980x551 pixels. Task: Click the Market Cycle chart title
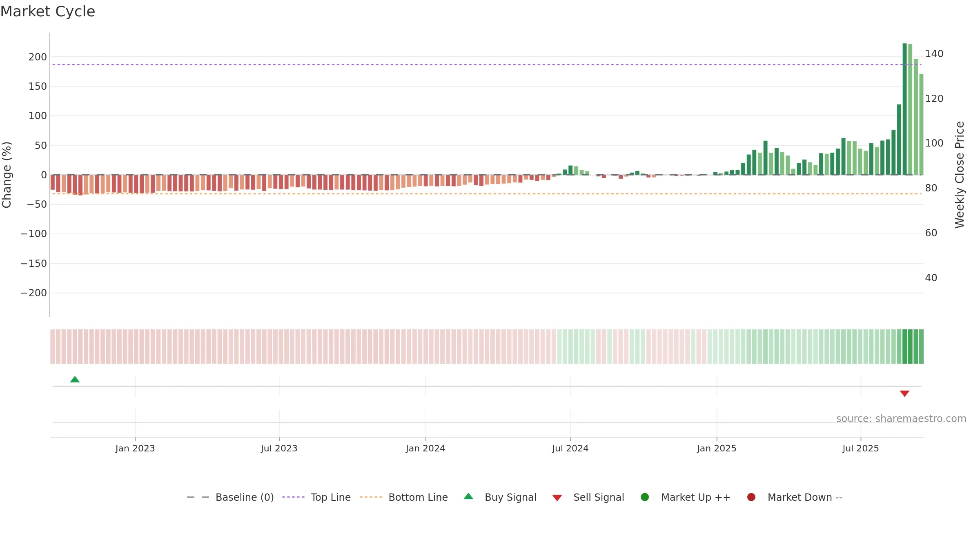[48, 11]
